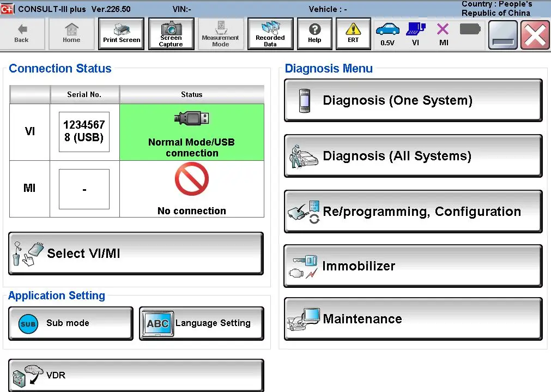
Task: Open Screen Capture from the toolbar
Action: click(171, 33)
